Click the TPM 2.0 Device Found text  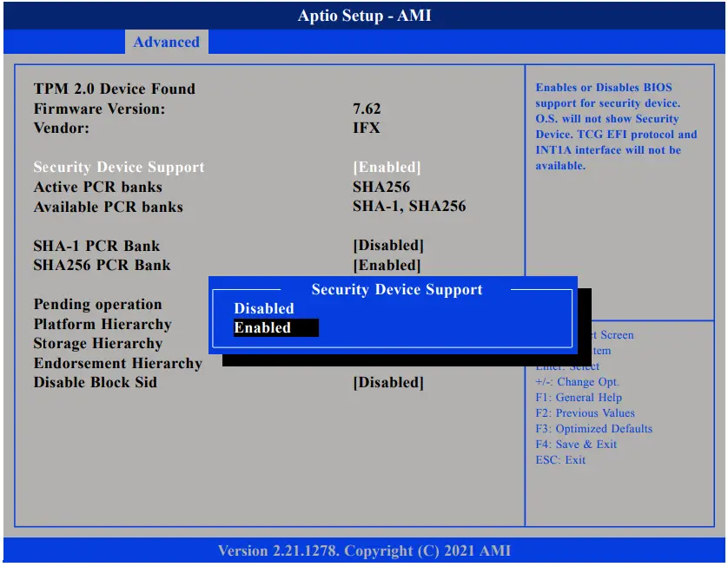coord(114,89)
